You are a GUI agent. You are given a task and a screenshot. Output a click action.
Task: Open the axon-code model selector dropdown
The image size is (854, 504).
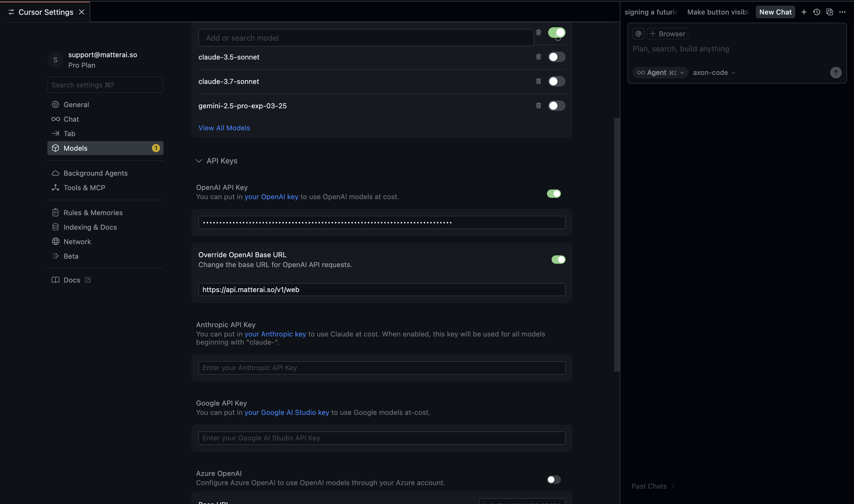click(x=714, y=73)
